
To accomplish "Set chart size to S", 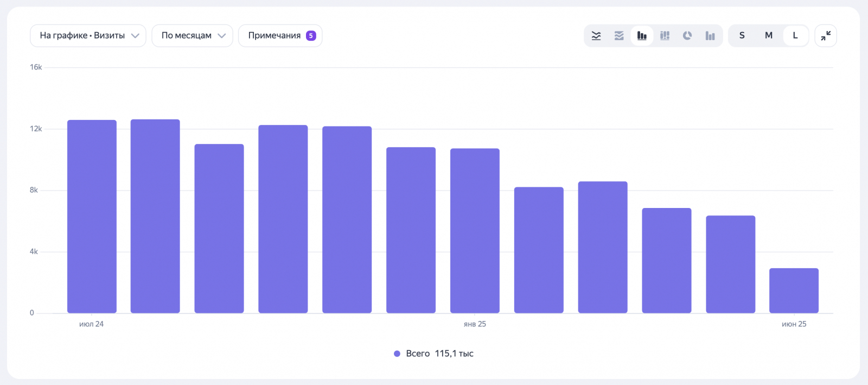I will tap(742, 36).
